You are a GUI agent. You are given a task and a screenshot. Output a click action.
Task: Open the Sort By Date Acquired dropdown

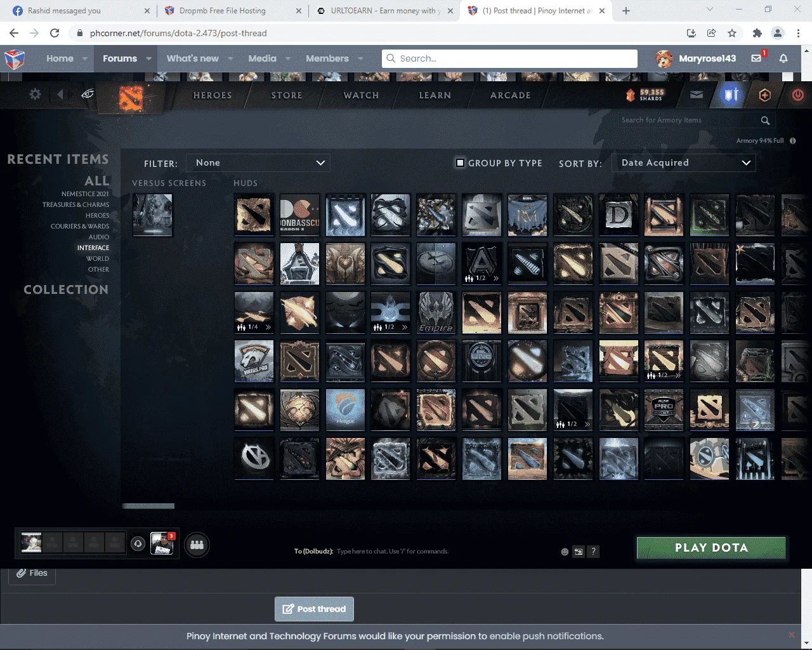tap(684, 162)
